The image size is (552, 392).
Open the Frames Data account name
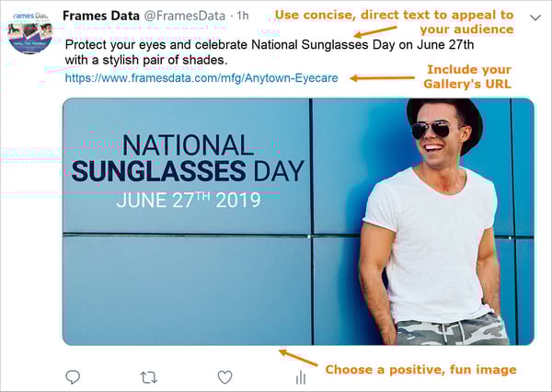(x=101, y=16)
